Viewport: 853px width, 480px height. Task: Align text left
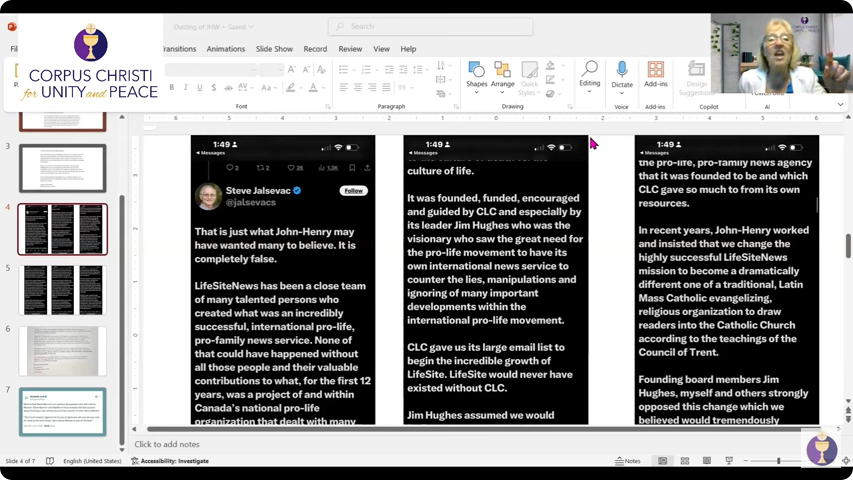pyautogui.click(x=343, y=87)
